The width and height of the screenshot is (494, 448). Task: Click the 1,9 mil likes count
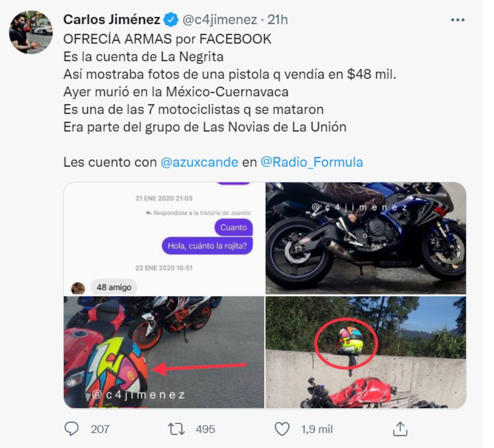[x=317, y=429]
